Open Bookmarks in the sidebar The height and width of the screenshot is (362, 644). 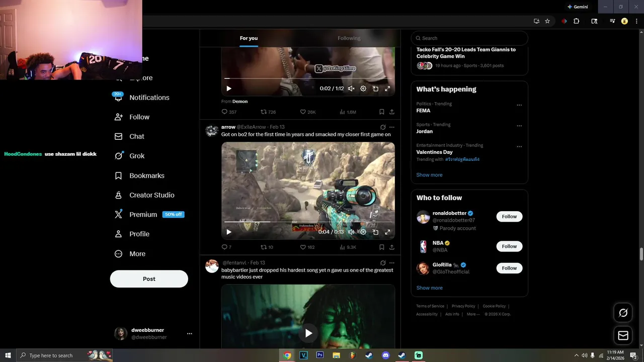point(140,175)
